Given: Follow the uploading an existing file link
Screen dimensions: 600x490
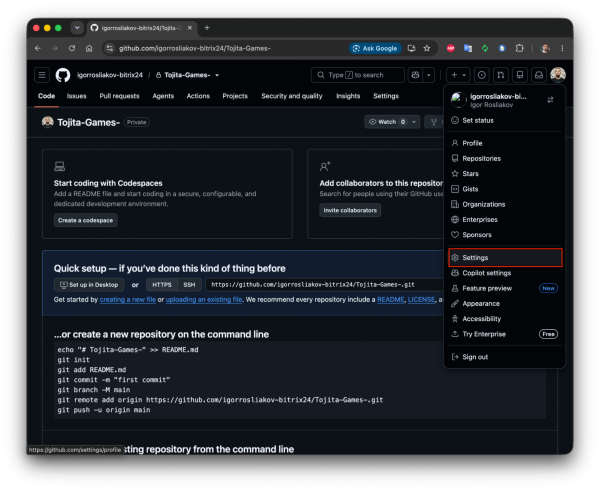Looking at the screenshot, I should point(204,300).
